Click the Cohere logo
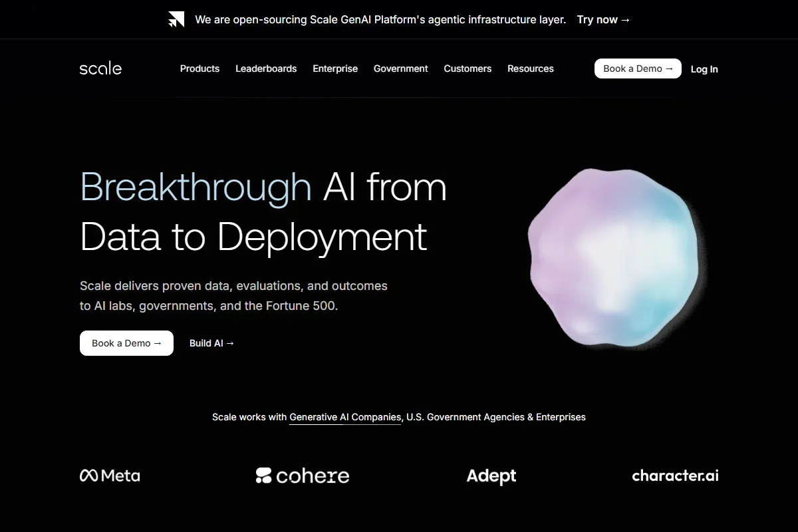Screen dimensions: 798x532 point(303,475)
